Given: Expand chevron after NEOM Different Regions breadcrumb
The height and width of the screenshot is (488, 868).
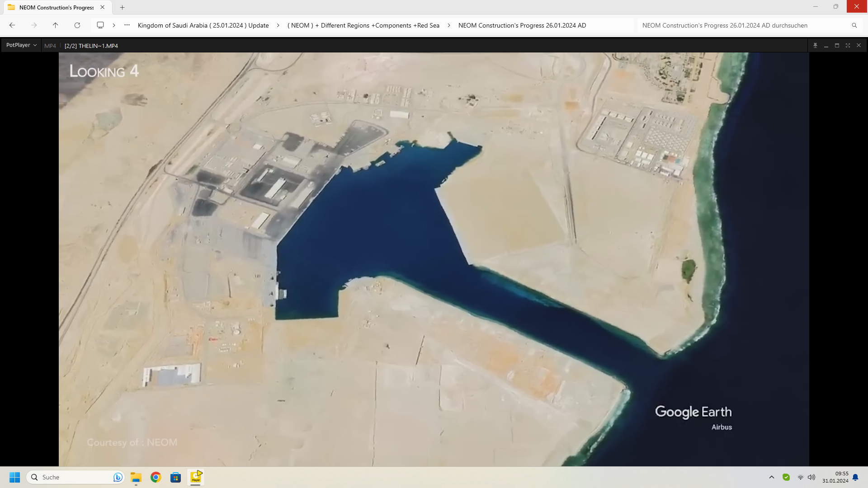Looking at the screenshot, I should pos(449,25).
